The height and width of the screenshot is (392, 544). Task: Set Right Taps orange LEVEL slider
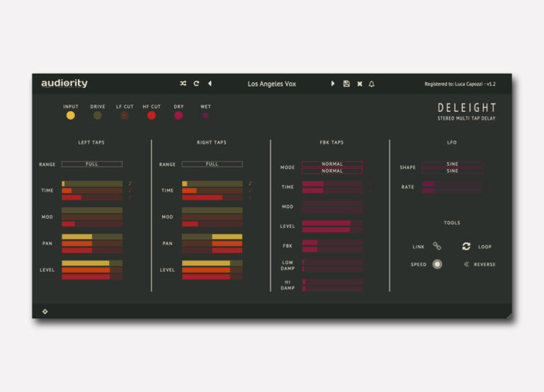tap(212, 270)
